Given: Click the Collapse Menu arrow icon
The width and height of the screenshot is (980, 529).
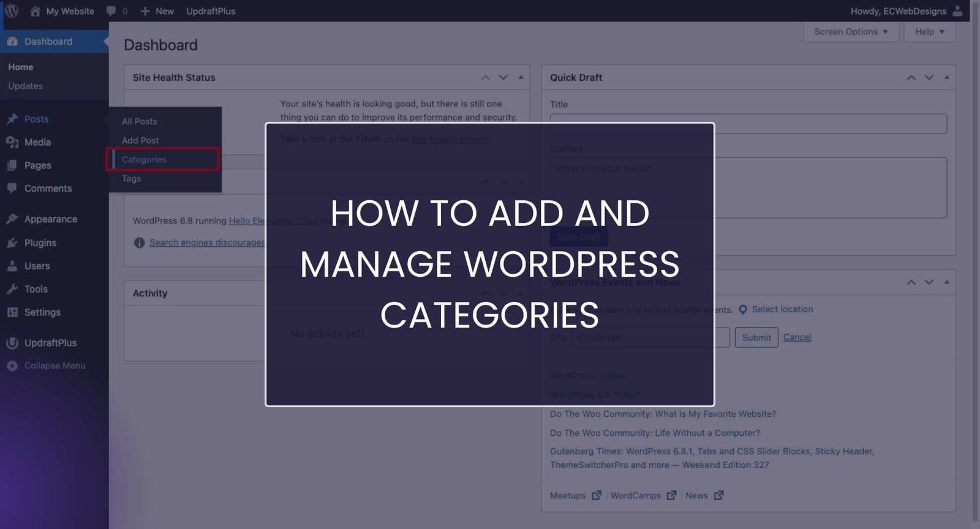Looking at the screenshot, I should [12, 366].
